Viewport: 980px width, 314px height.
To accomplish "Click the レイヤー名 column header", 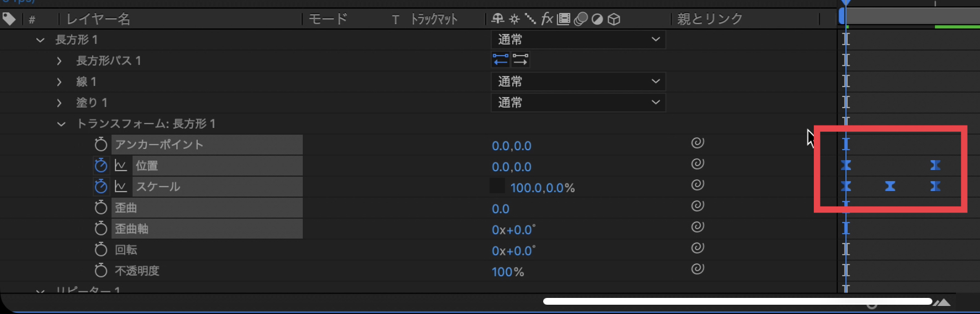I will click(98, 19).
